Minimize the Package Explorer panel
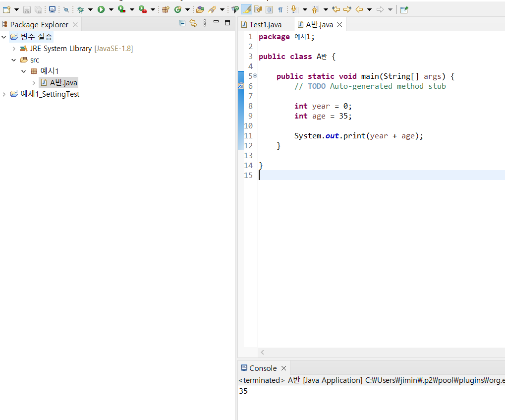505x420 pixels. 216,22
